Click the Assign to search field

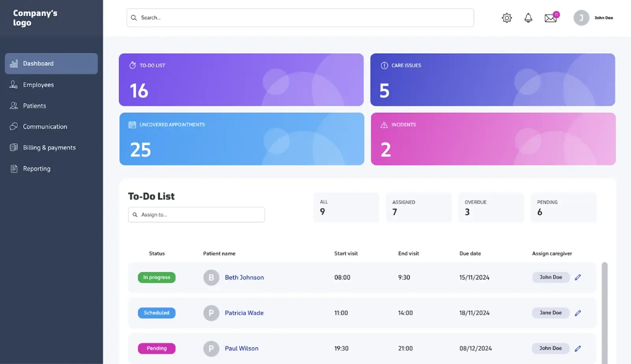pos(196,215)
